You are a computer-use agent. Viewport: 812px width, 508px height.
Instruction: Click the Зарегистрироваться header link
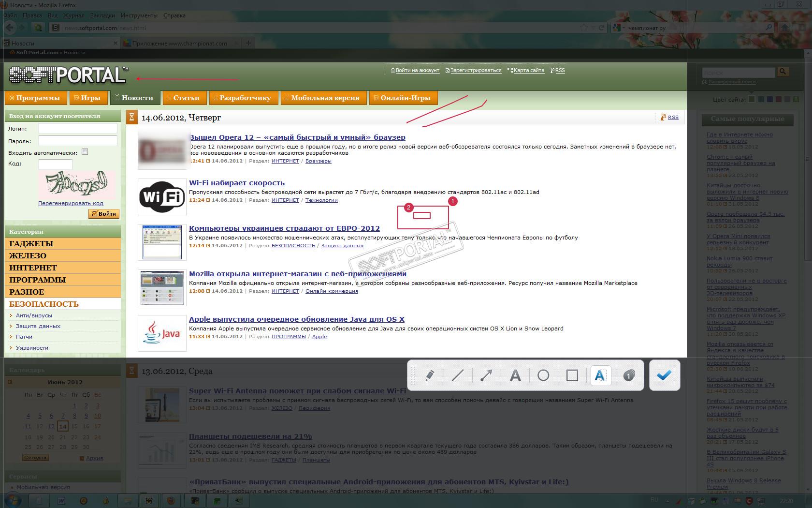[x=476, y=71]
